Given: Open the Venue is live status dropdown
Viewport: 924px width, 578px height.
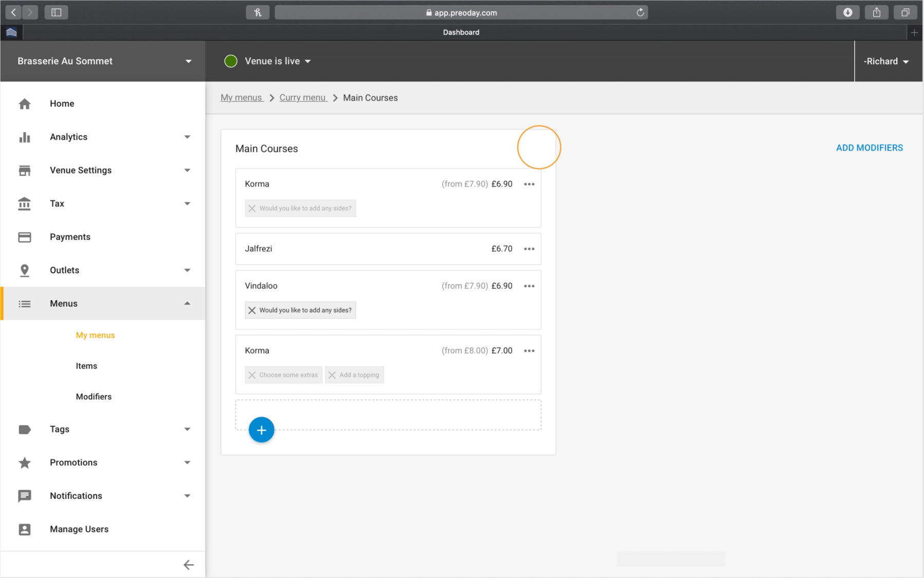Looking at the screenshot, I should coord(268,61).
